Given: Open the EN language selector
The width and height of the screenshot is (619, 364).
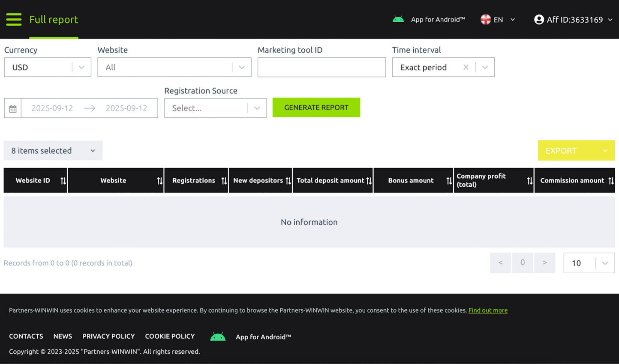Looking at the screenshot, I should click(x=498, y=20).
